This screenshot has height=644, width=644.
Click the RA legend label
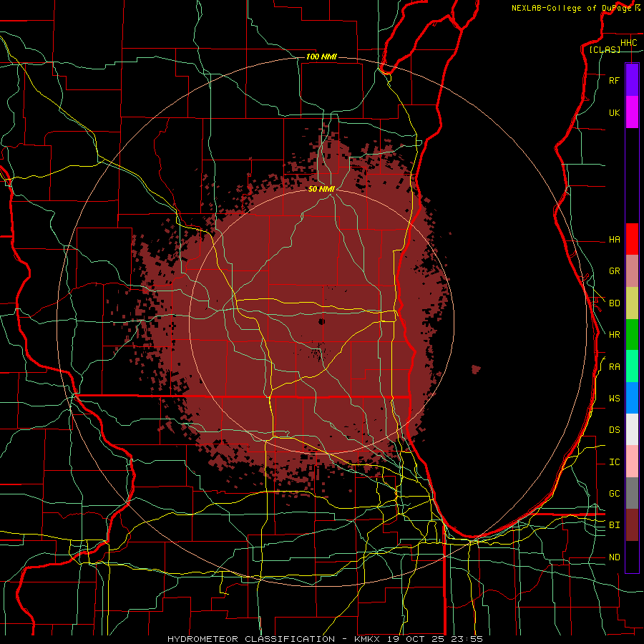click(614, 367)
